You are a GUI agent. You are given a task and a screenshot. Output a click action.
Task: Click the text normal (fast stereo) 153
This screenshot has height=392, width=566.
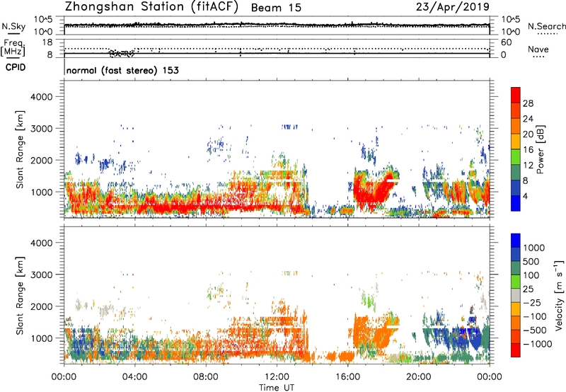122,70
